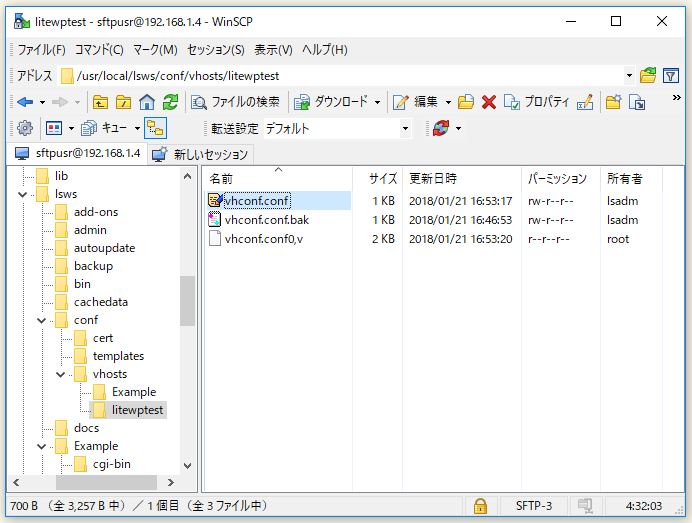Open the view style dropdown arrow
The height and width of the screenshot is (523, 692).
(71, 129)
